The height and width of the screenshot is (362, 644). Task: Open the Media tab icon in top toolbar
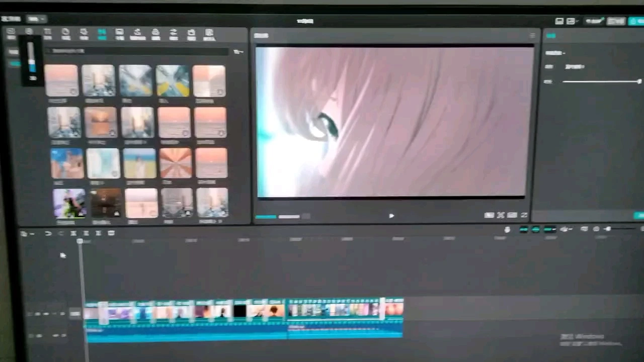tap(11, 33)
